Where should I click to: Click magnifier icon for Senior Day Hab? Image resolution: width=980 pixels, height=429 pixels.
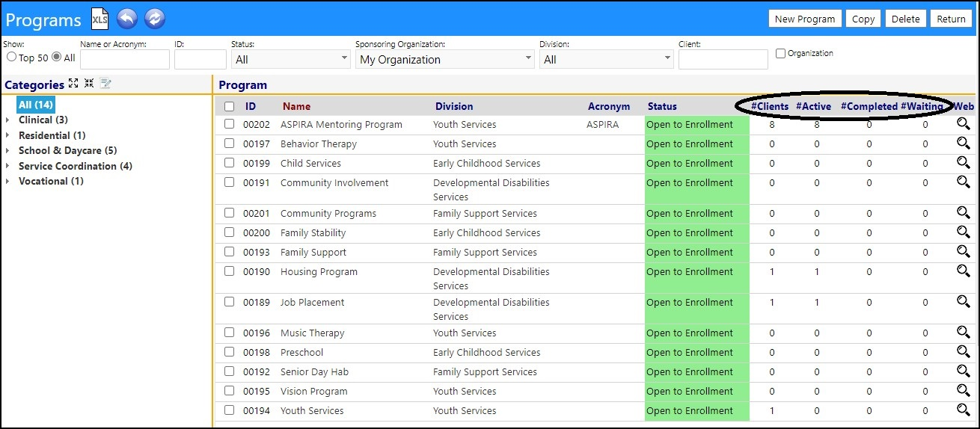(963, 371)
